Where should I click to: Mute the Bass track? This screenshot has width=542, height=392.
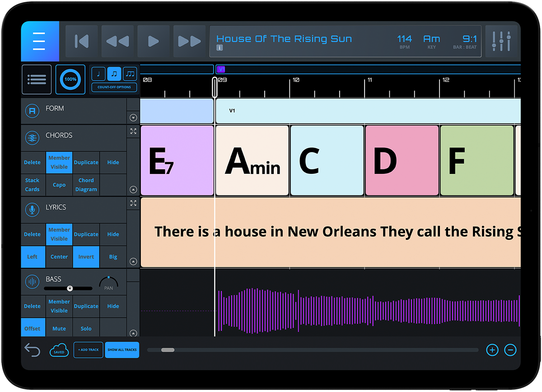pos(59,328)
